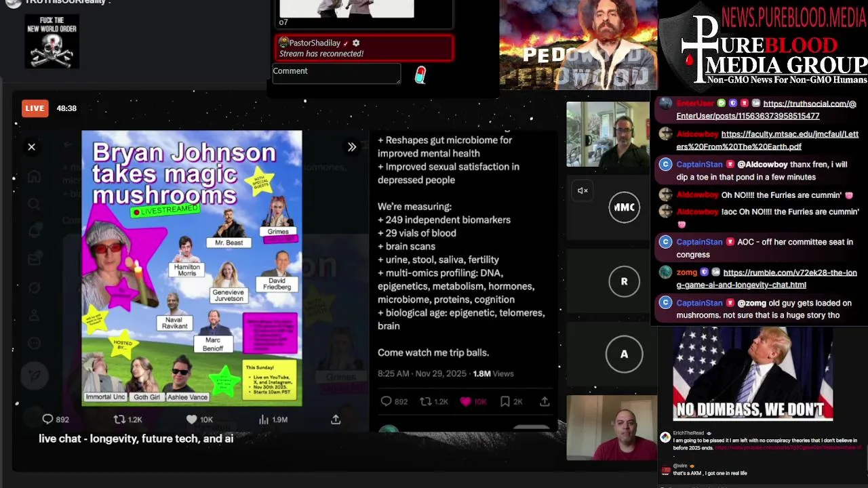This screenshot has width=868, height=488.
Task: Bookmark the tweet showing 2K
Action: point(505,401)
